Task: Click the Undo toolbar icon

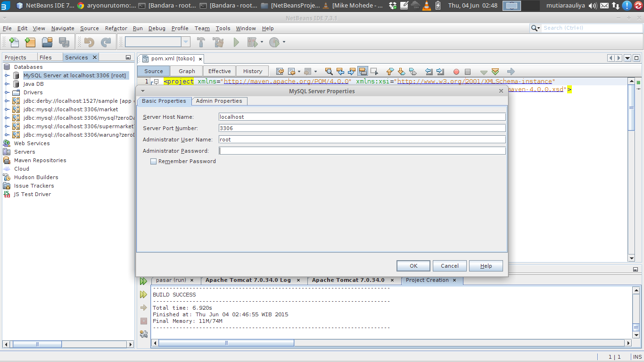Action: pos(89,42)
